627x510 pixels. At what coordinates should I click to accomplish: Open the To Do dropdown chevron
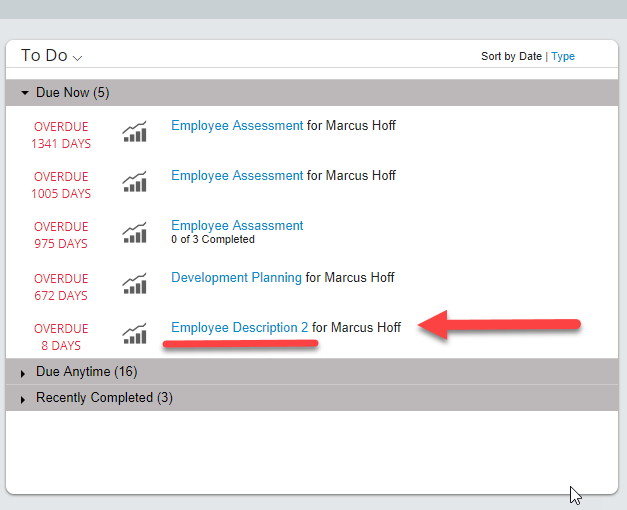[x=78, y=58]
